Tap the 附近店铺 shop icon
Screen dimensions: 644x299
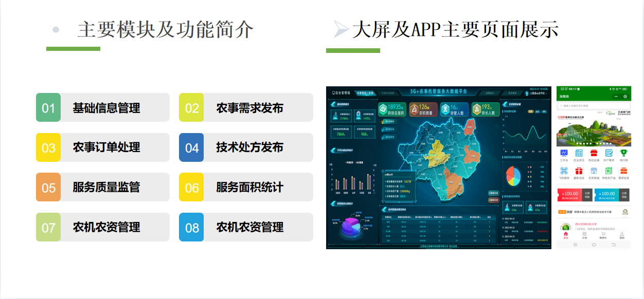(594, 154)
